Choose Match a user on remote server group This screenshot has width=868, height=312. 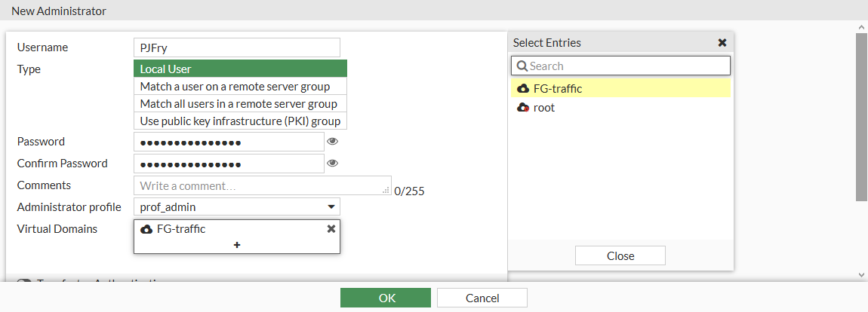point(240,87)
